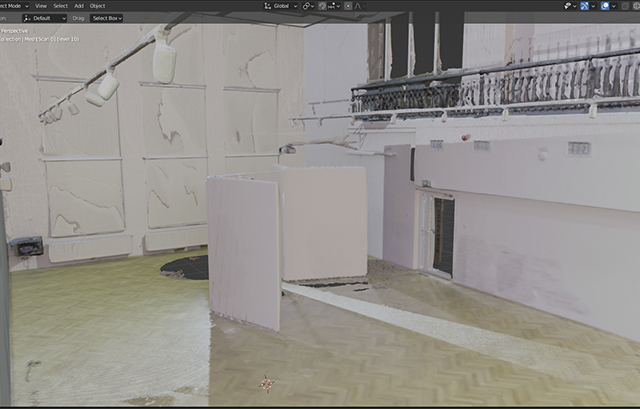
Task: Expand the gizmo options arrow
Action: [594, 5]
